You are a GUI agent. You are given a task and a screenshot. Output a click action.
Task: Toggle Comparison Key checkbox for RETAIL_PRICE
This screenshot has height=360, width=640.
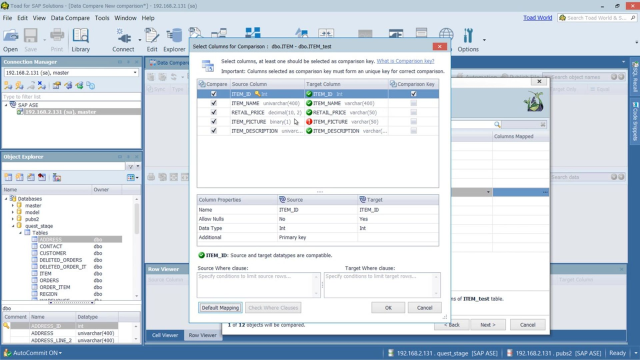pyautogui.click(x=413, y=112)
